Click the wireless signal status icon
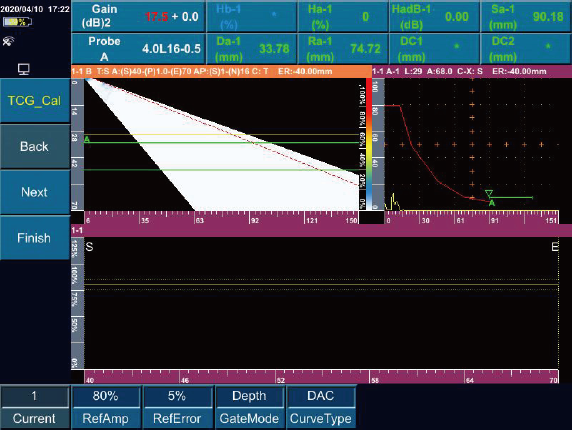Image resolution: width=573 pixels, height=430 pixels. pos(8,41)
